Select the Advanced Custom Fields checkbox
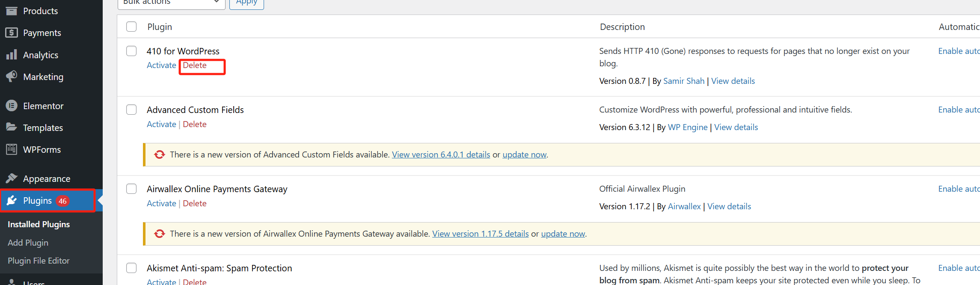The height and width of the screenshot is (285, 980). coord(131,110)
